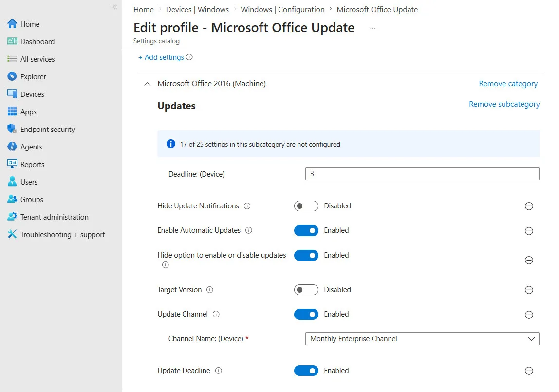Enable the Hide Update Notifications toggle
Viewport: 559px width, 392px height.
(x=306, y=206)
